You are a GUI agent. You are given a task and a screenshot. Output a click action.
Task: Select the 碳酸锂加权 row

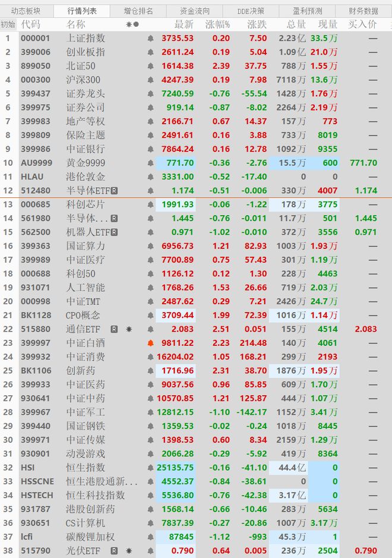[x=86, y=537]
